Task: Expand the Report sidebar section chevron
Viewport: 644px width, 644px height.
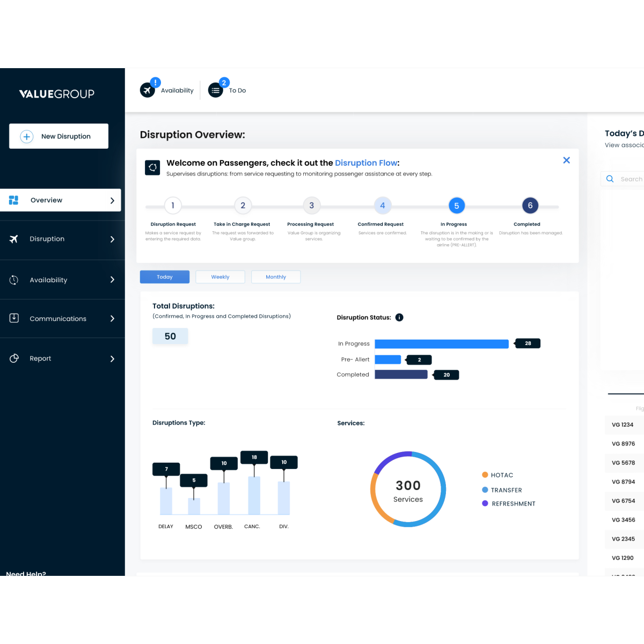Action: pos(112,358)
